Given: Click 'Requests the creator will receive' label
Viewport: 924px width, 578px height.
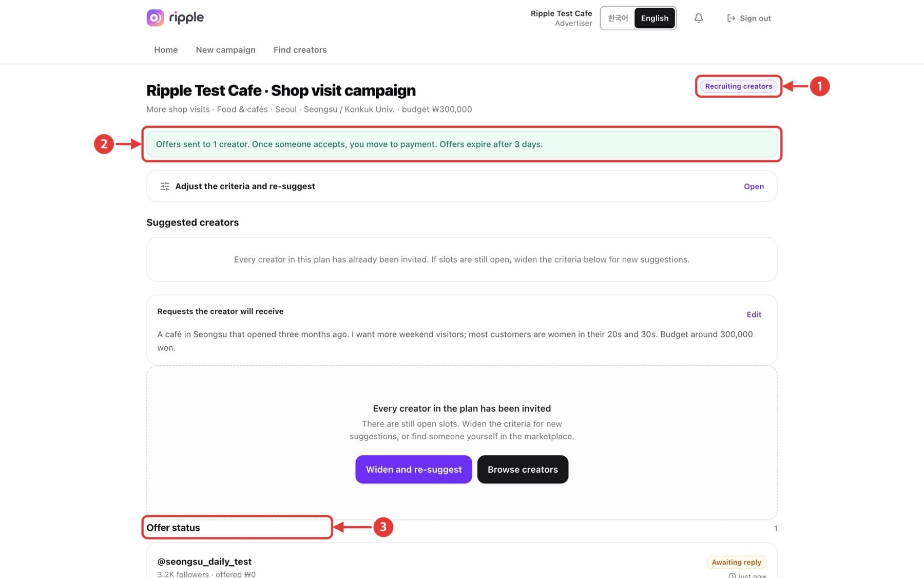Looking at the screenshot, I should (x=220, y=311).
